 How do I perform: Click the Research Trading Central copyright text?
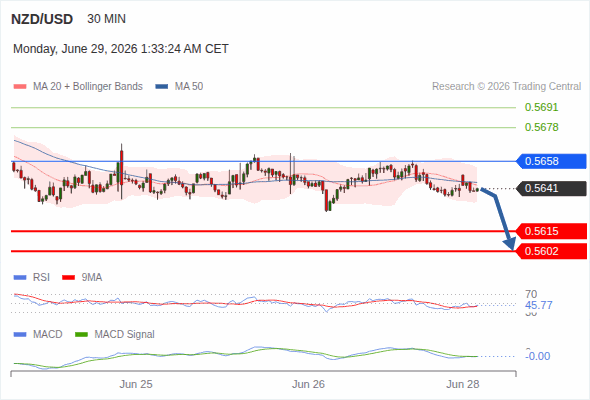point(506,87)
